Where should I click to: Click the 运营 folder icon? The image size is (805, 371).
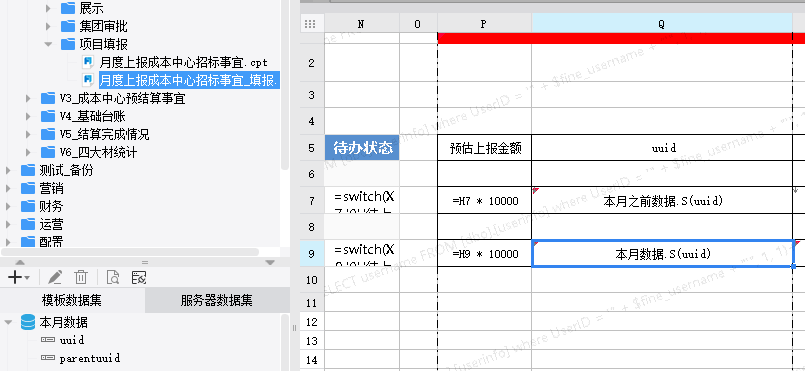pos(28,224)
